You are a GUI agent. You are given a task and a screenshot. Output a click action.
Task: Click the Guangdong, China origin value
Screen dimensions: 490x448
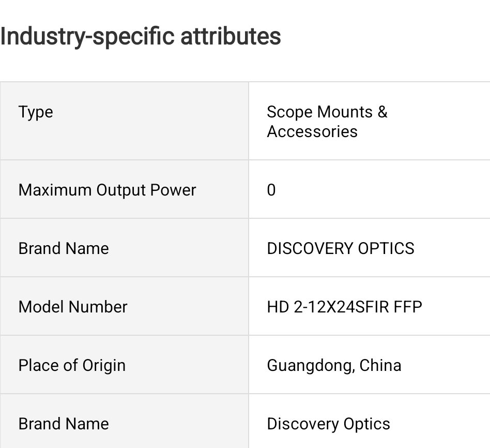(x=334, y=366)
